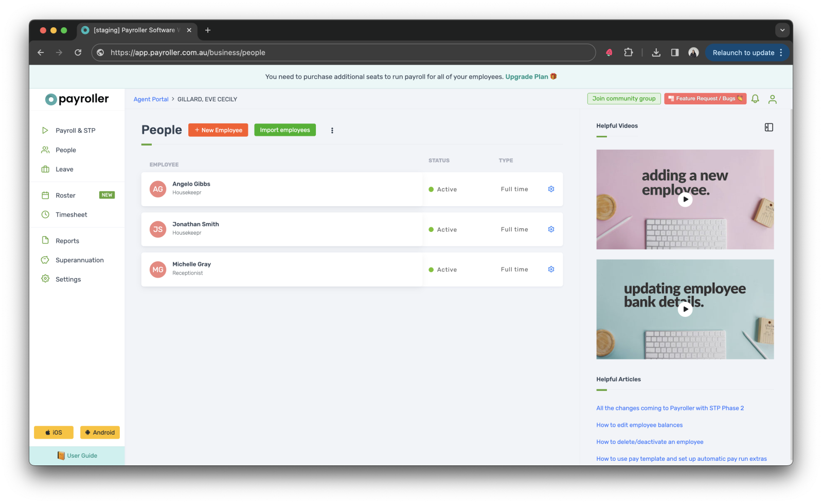Open a new browser tab
Screen dimensions: 822x504
[208, 30]
